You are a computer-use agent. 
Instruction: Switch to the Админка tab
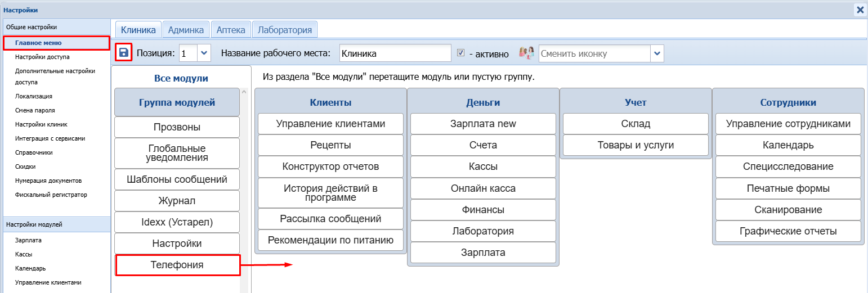coord(187,30)
